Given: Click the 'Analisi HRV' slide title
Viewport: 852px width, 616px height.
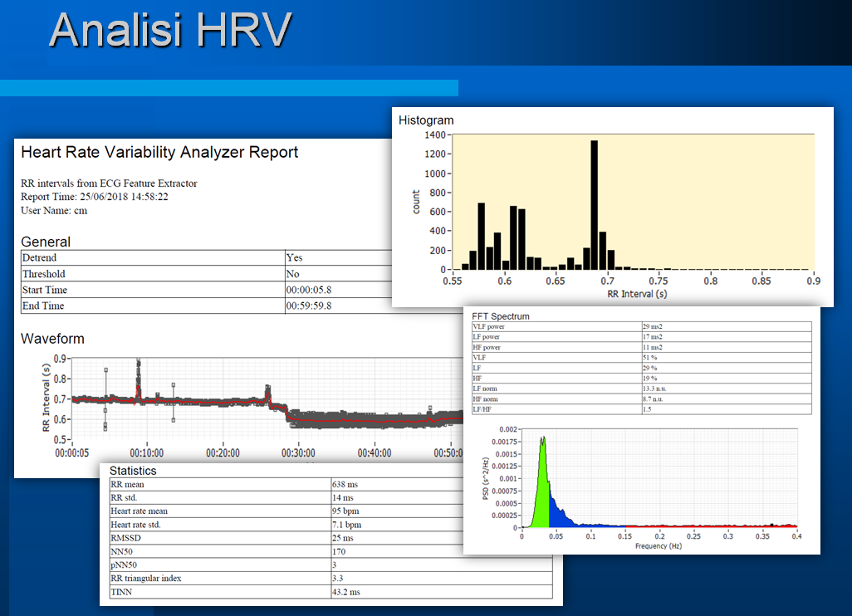Looking at the screenshot, I should coord(170,31).
